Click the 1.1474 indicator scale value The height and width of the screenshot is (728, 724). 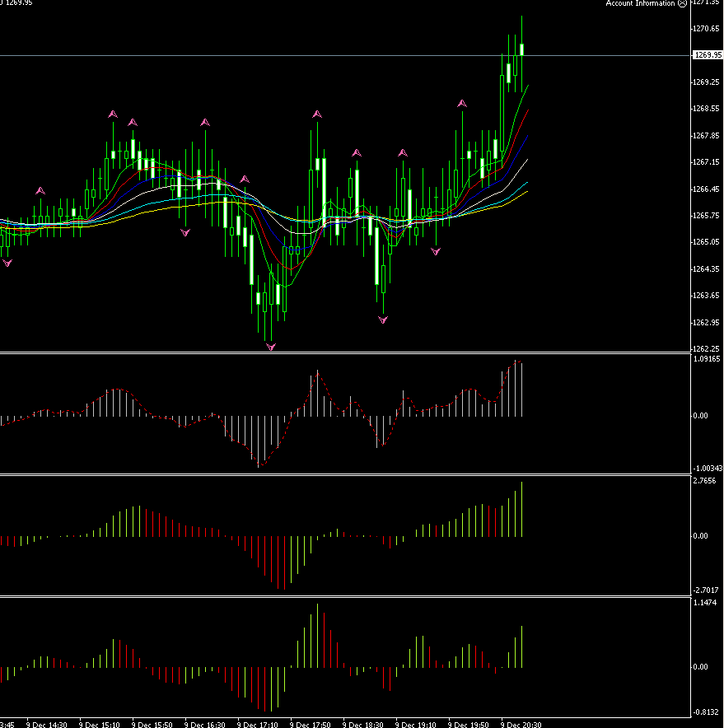(x=704, y=603)
